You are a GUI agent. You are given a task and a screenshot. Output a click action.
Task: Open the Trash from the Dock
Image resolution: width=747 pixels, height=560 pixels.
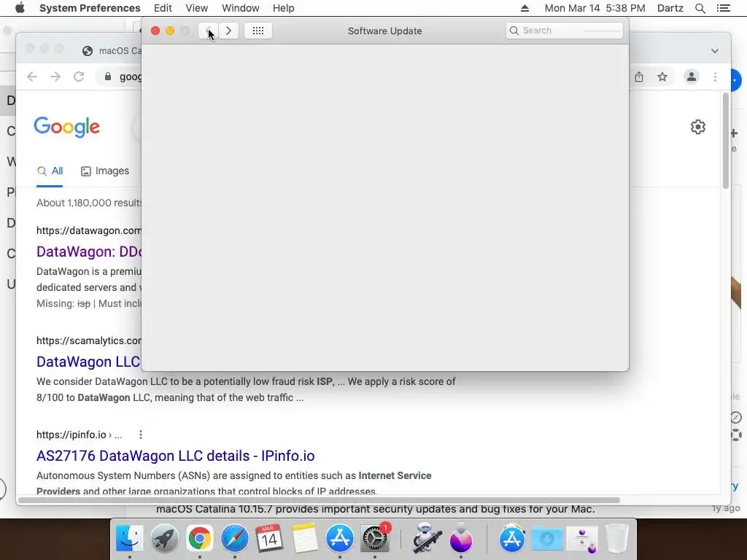[617, 539]
